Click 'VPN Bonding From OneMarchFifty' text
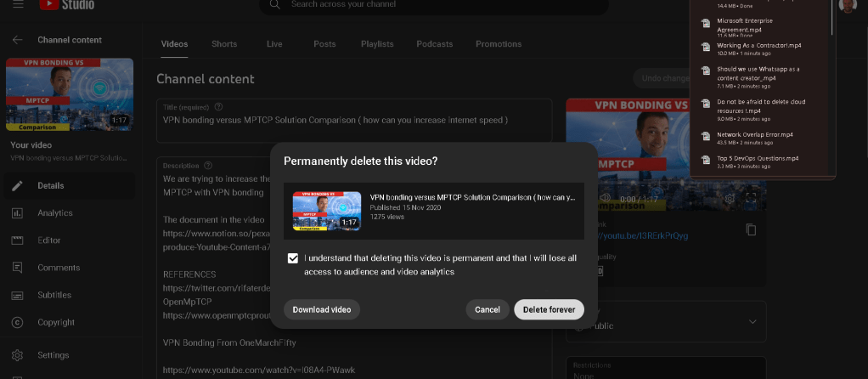Image resolution: width=868 pixels, height=379 pixels. [x=229, y=343]
